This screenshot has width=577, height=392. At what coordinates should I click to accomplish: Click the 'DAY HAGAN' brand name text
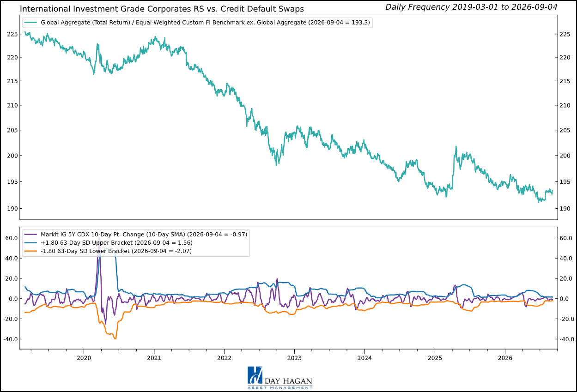click(x=288, y=381)
